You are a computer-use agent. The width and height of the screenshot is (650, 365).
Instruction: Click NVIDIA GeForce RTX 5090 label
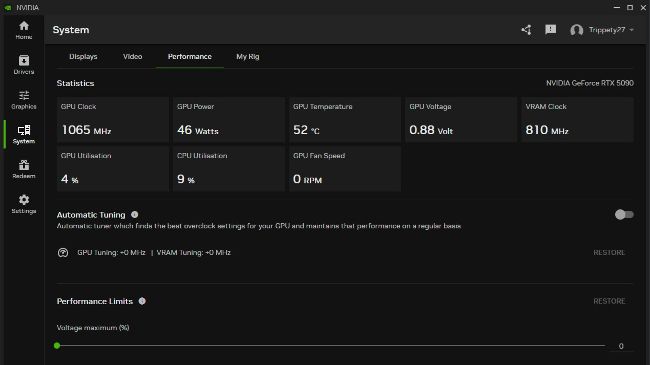pos(589,83)
